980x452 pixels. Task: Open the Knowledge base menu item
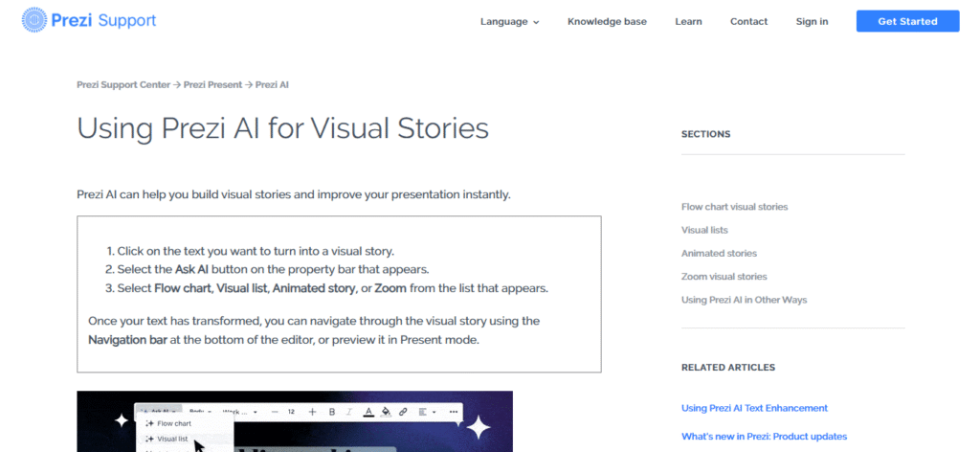(x=607, y=21)
